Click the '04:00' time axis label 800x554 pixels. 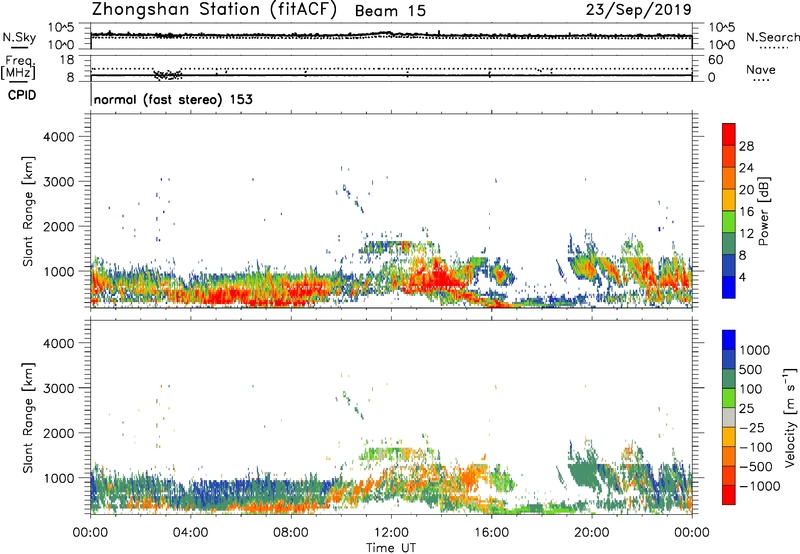coord(190,533)
